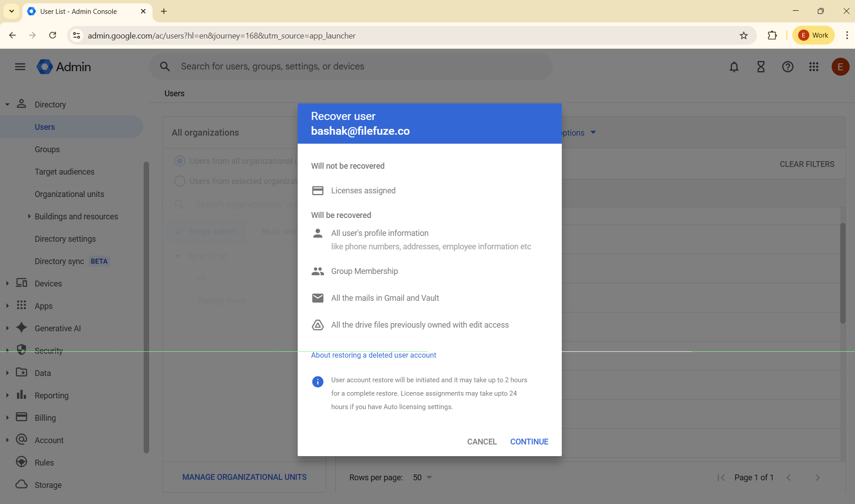Image resolution: width=855 pixels, height=504 pixels.
Task: Open the tasks hourglass icon
Action: (761, 67)
